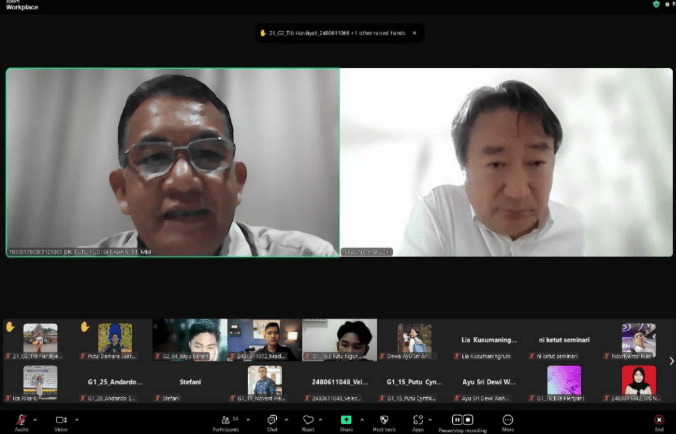Open the Apps icon
Image resolution: width=676 pixels, height=434 pixels.
coord(418,420)
